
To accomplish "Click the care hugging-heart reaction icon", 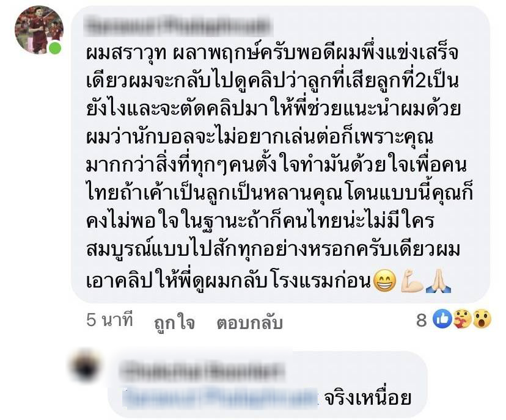I will (x=462, y=319).
